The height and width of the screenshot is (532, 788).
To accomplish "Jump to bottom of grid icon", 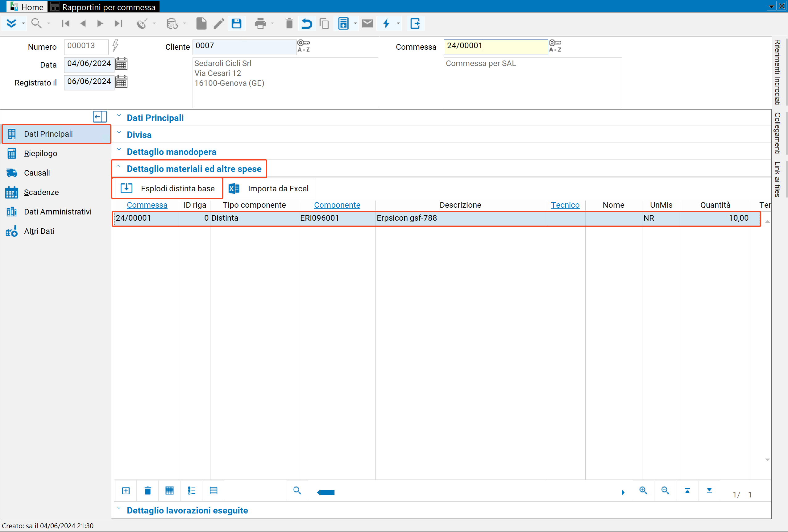I will tap(709, 491).
